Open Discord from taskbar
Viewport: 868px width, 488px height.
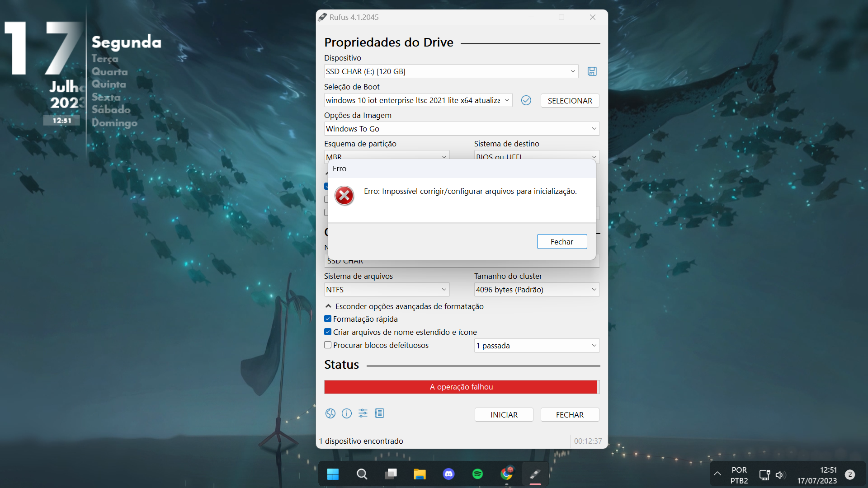pos(449,474)
